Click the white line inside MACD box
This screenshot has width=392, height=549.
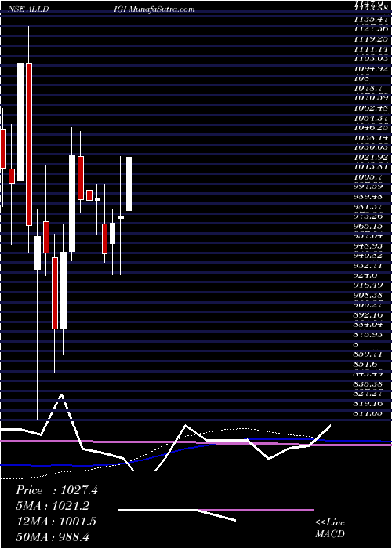click(x=176, y=513)
